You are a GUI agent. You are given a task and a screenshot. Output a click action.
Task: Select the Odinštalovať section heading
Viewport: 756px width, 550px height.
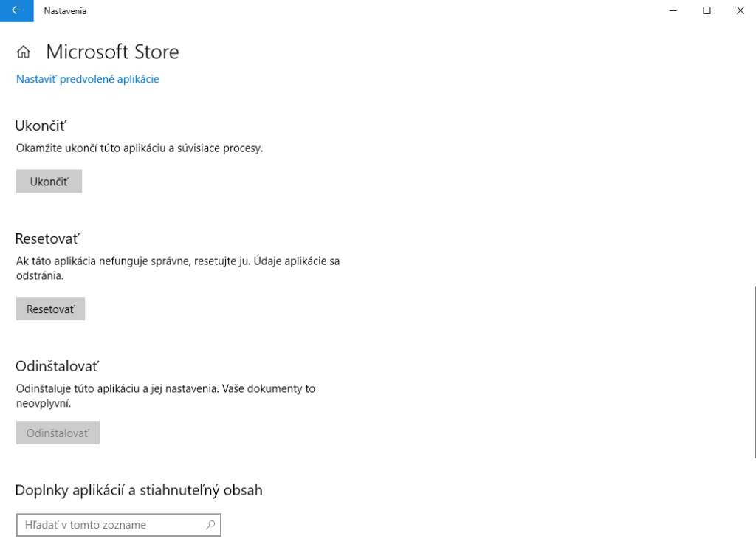pos(57,366)
